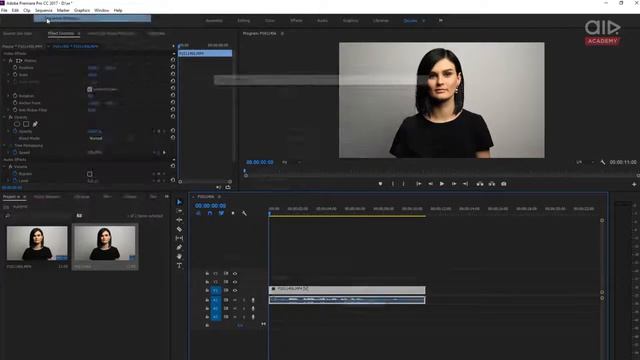Screen dimensions: 640x360
Task: Select right clip thumbnail in Project panel
Action: (105, 243)
